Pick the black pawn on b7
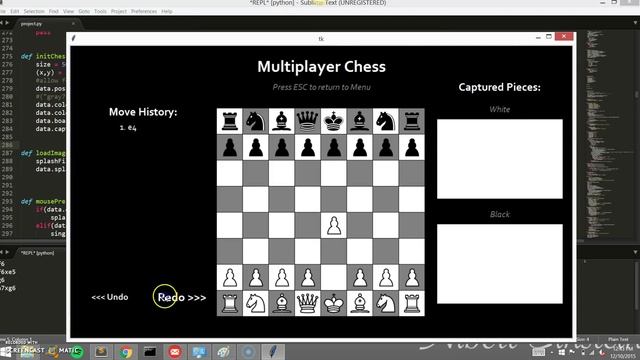640x360 pixels. pyautogui.click(x=256, y=147)
